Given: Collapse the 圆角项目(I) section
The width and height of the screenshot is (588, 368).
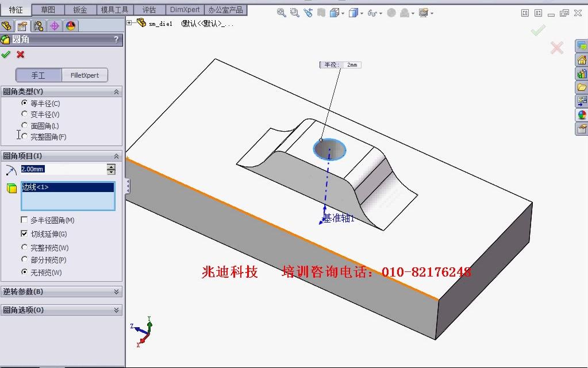Looking at the screenshot, I should [117, 155].
